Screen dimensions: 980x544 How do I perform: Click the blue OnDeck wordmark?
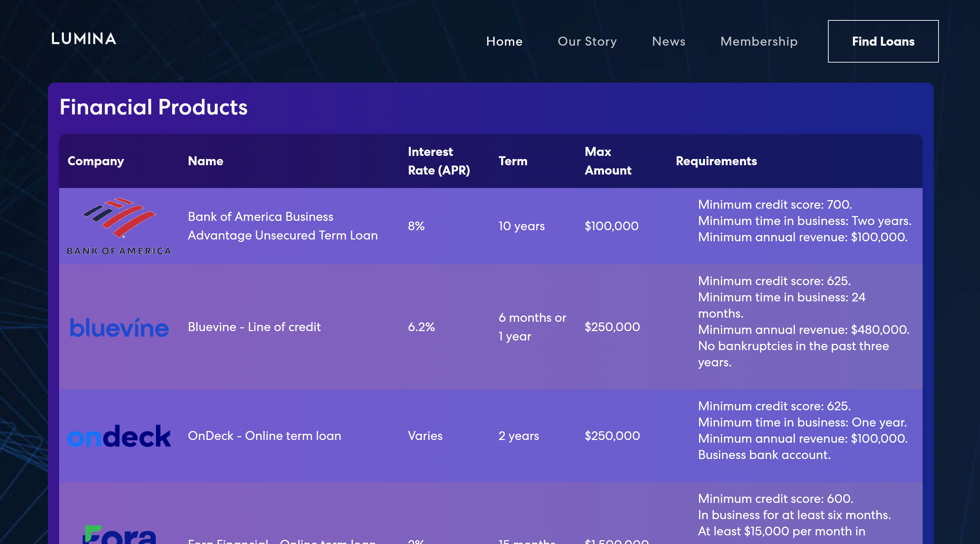[x=119, y=436]
